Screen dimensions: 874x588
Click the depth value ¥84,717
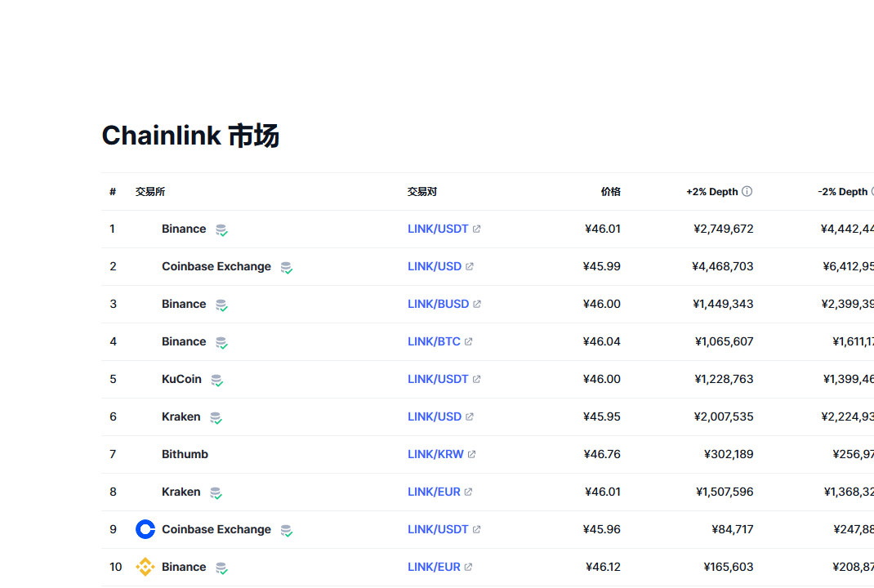733,529
